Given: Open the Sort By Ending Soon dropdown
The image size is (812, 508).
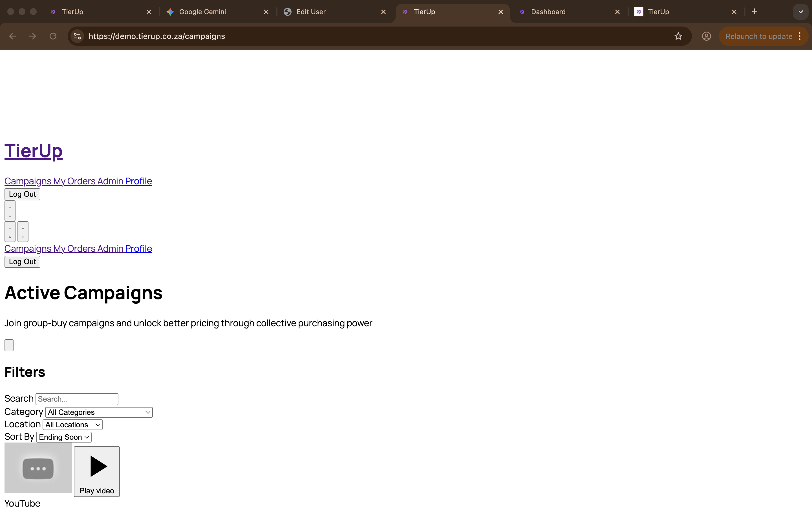Looking at the screenshot, I should point(64,437).
